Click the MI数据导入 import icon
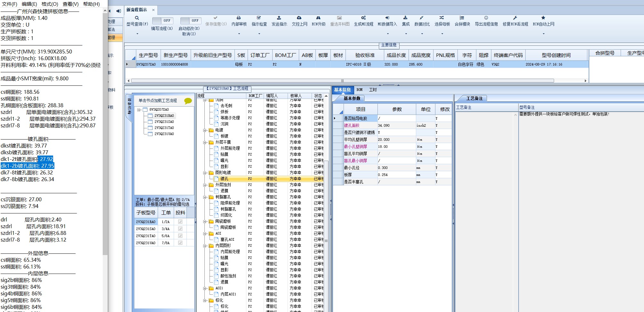The image size is (644, 312). pyautogui.click(x=387, y=18)
